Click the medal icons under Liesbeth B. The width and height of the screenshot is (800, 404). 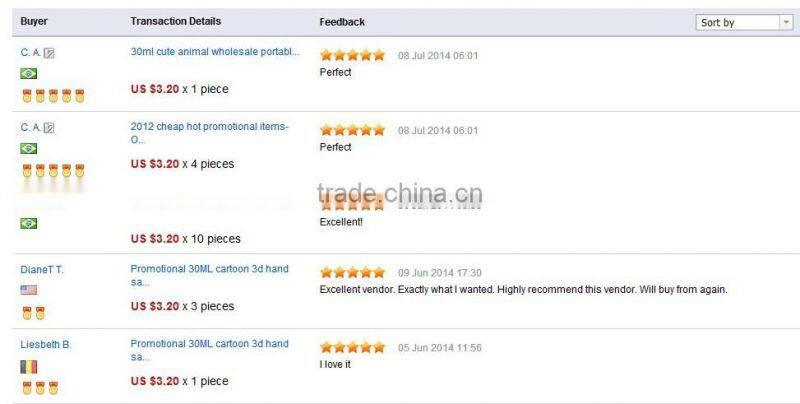pos(40,388)
